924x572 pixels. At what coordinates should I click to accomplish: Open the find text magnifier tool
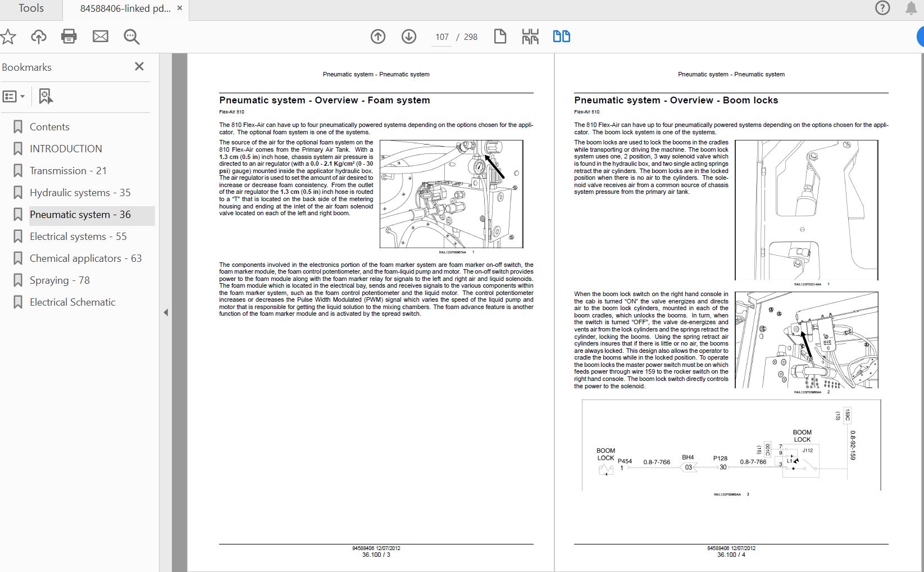(131, 37)
